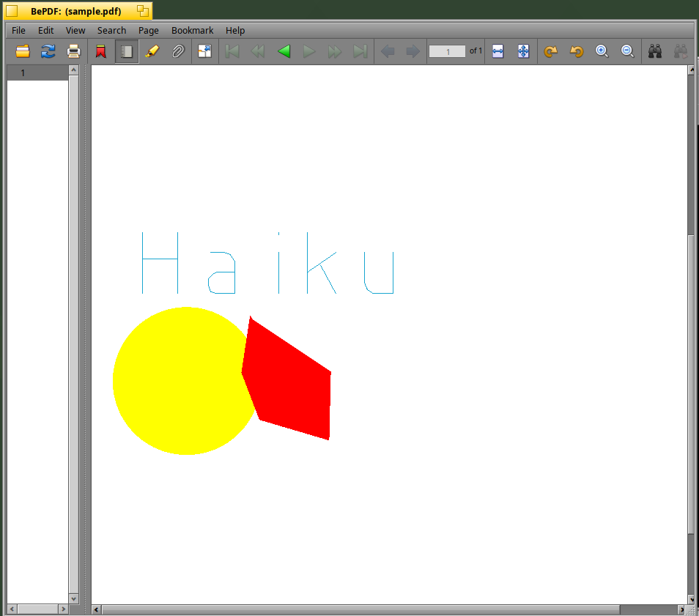
Task: Reload the document with the blue arrows icon
Action: click(x=48, y=51)
